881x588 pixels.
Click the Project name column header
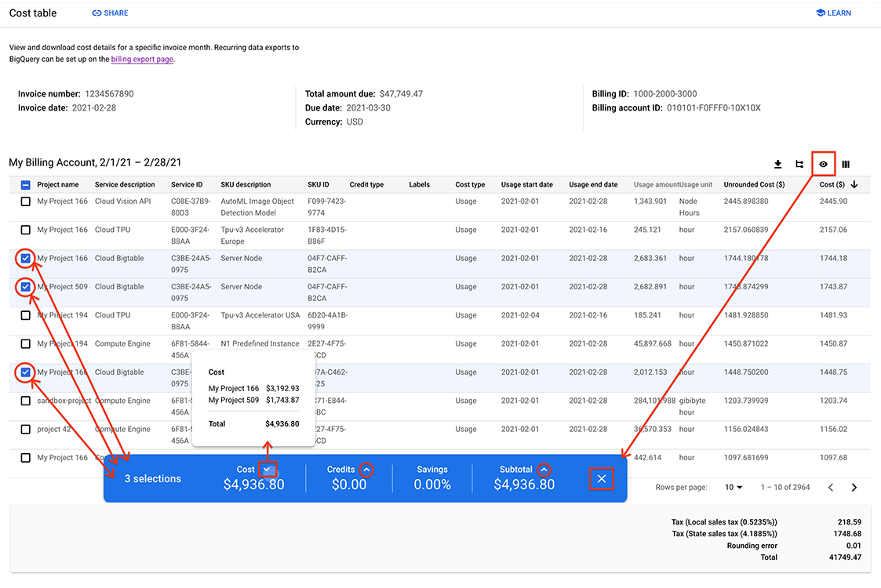point(58,185)
